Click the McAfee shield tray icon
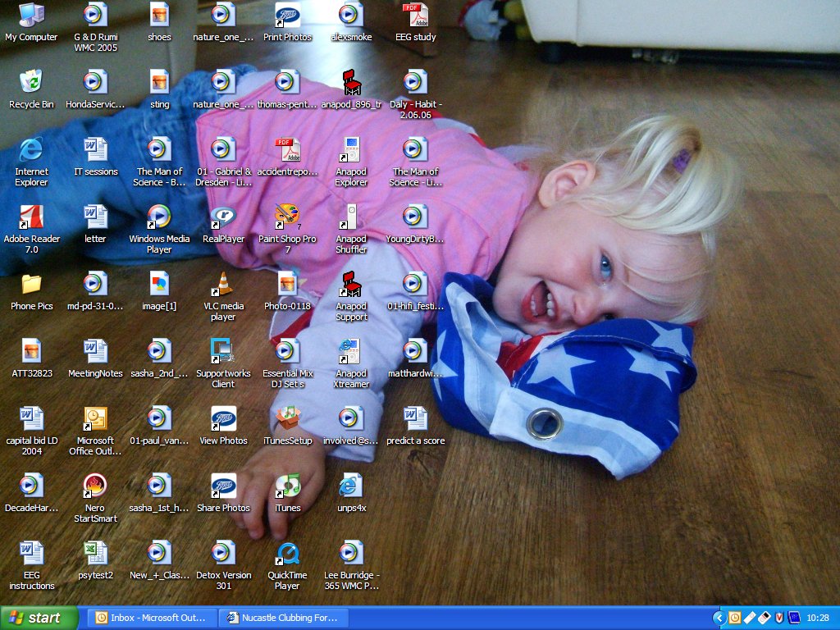Image resolution: width=840 pixels, height=630 pixels. coord(778,618)
